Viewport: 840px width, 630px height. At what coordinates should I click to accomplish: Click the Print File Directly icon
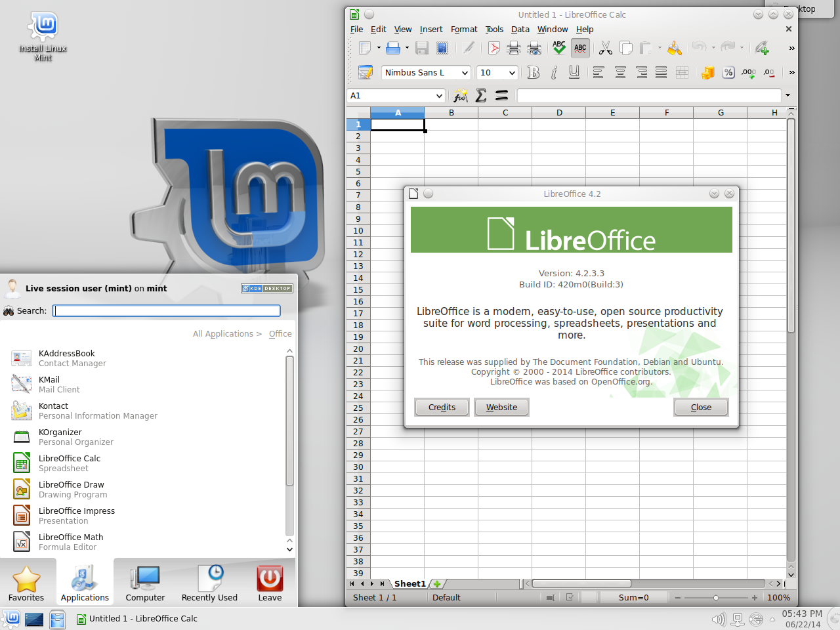[x=514, y=48]
